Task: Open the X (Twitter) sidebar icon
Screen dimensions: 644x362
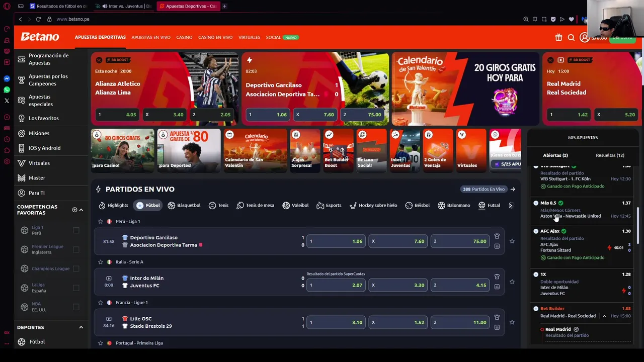Action: 7,101
